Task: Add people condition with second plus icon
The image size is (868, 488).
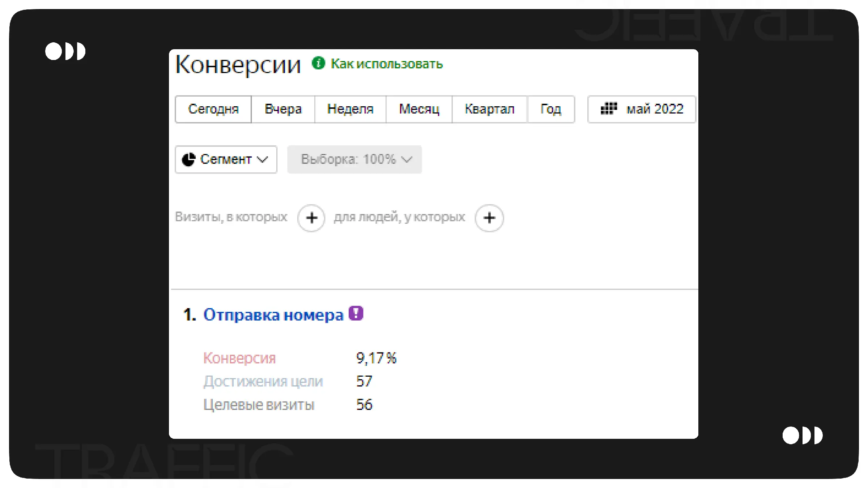Action: tap(489, 218)
